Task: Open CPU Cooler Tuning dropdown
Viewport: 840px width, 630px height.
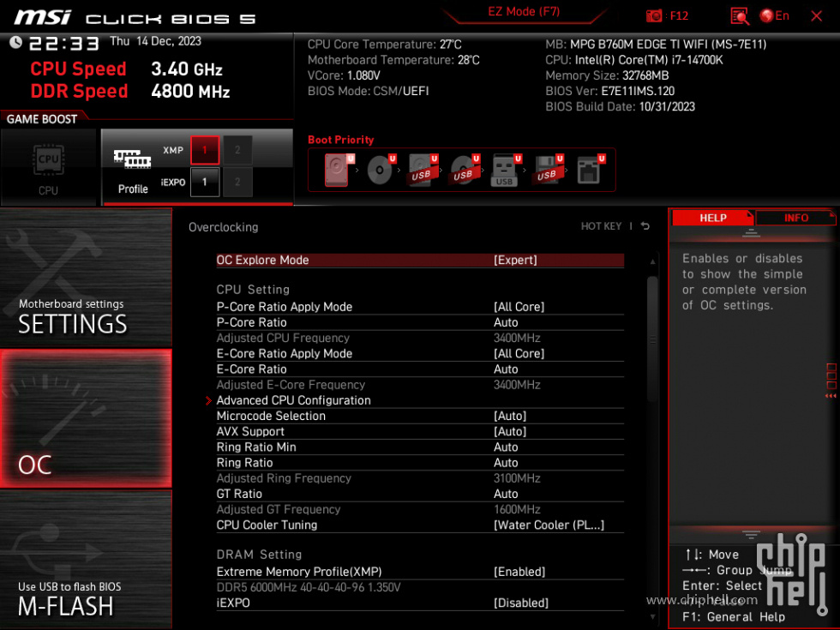Action: tap(549, 525)
